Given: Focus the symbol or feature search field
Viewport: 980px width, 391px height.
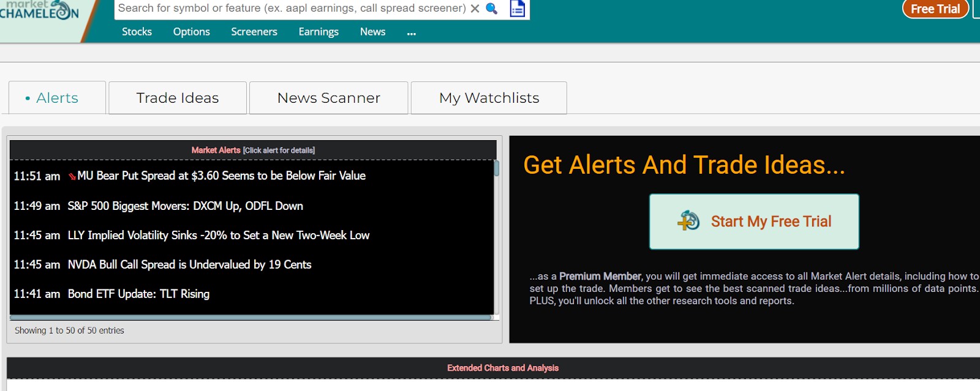Looking at the screenshot, I should click(x=292, y=9).
